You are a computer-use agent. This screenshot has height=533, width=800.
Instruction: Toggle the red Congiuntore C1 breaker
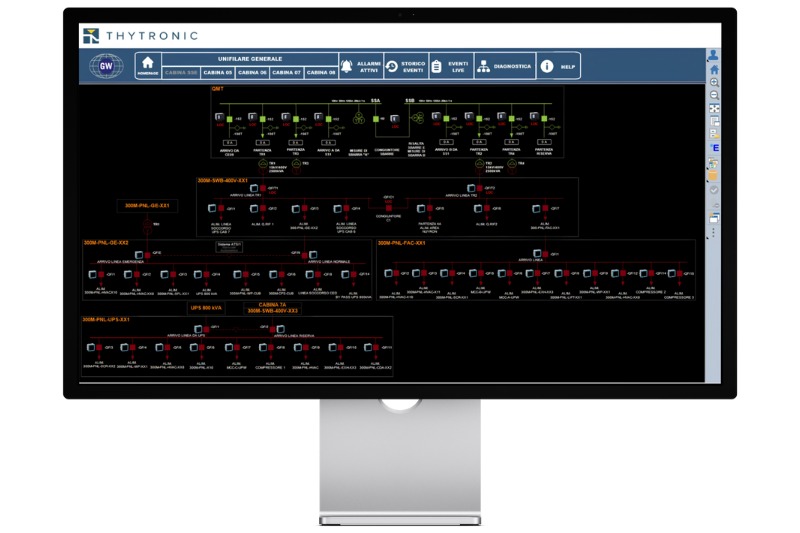point(389,208)
